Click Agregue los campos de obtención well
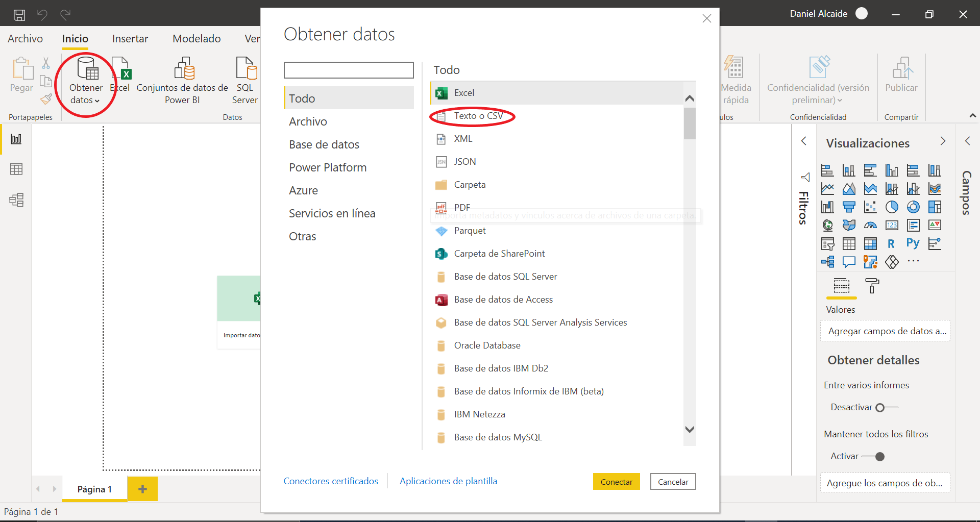This screenshot has width=980, height=522. [885, 483]
